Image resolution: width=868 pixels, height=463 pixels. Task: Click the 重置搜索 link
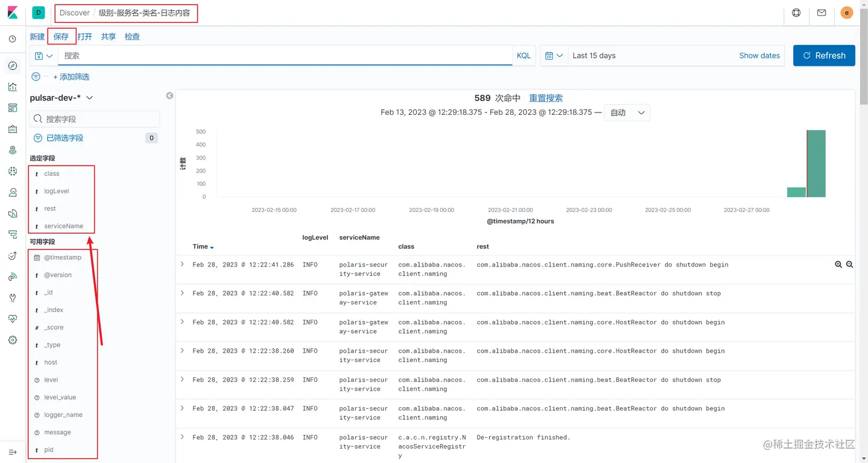(x=546, y=98)
